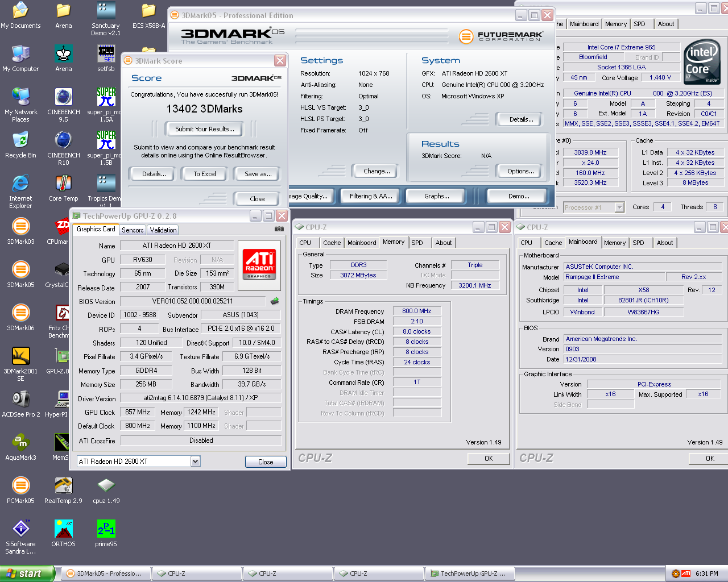Viewport: 728px width, 582px height.
Task: Click OK in CPU-Z Mainboard window
Action: click(709, 459)
